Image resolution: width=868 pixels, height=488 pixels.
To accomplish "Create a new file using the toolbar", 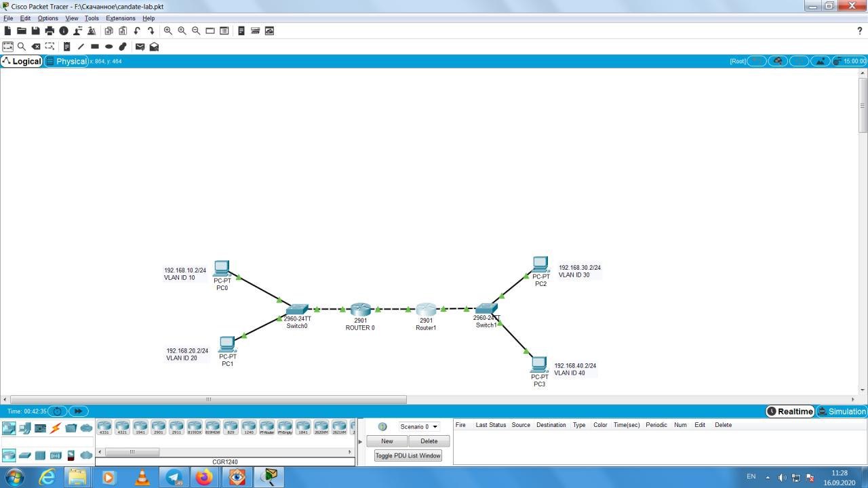I will pos(7,30).
